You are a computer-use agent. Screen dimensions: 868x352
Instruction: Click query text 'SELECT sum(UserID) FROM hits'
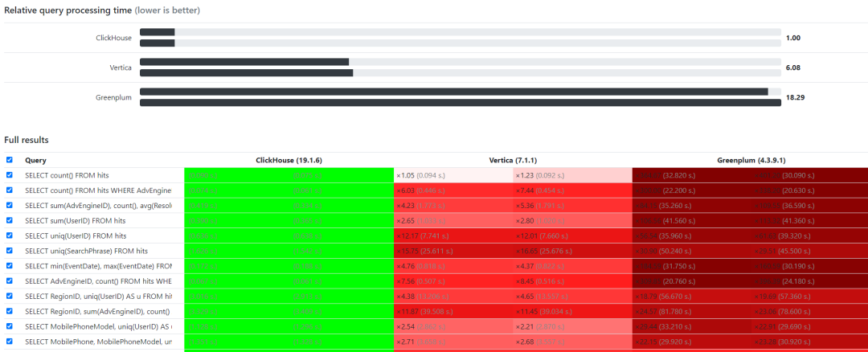click(74, 221)
